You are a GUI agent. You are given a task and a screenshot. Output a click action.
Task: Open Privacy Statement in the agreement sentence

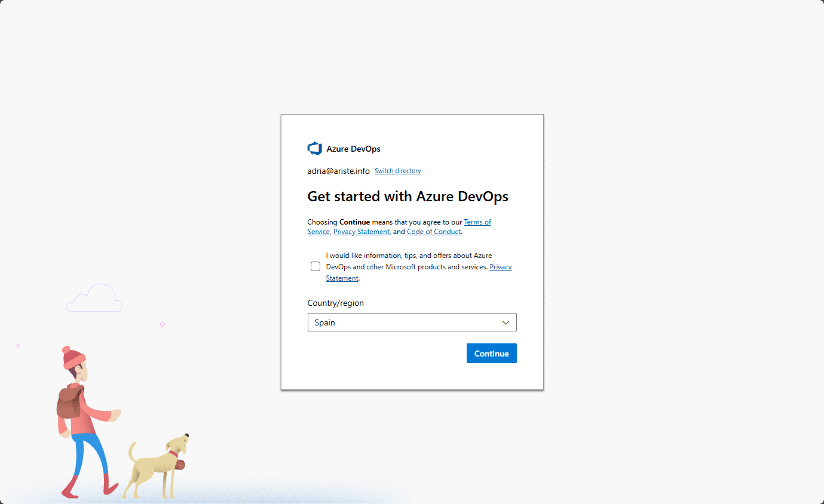[x=361, y=231]
